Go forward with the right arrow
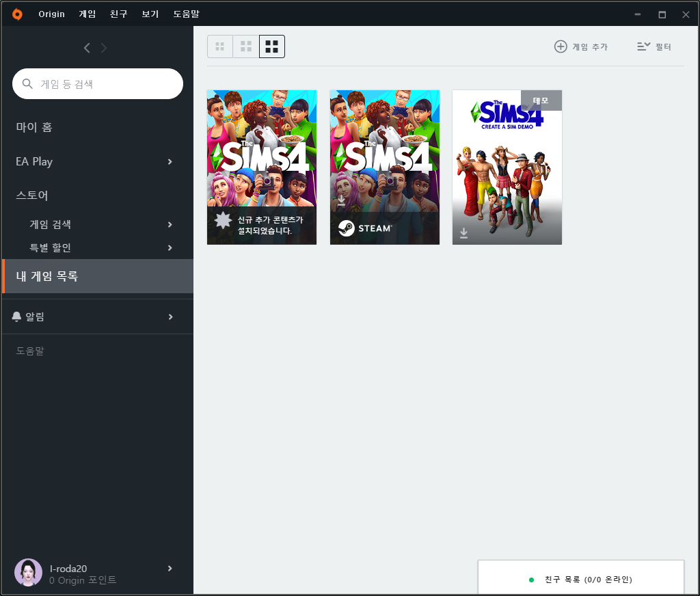The width and height of the screenshot is (700, 596). click(x=104, y=48)
